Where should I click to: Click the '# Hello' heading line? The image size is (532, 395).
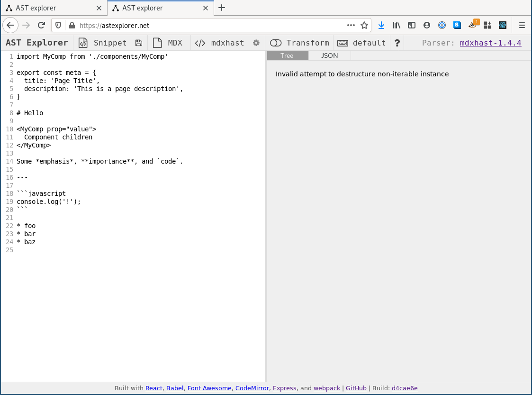coord(30,113)
